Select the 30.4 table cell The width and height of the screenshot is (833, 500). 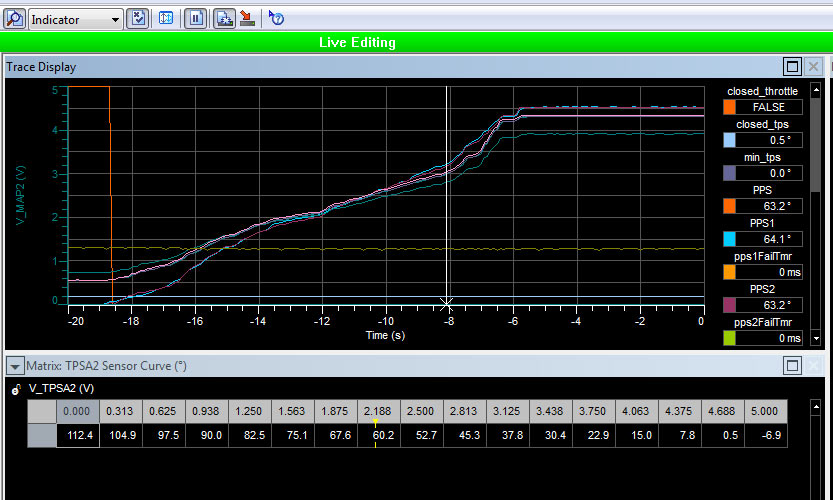pyautogui.click(x=551, y=435)
